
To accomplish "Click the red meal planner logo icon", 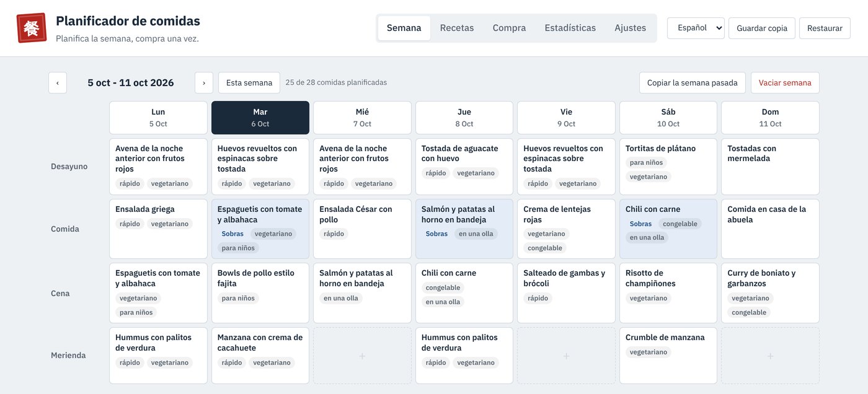I will 32,28.
